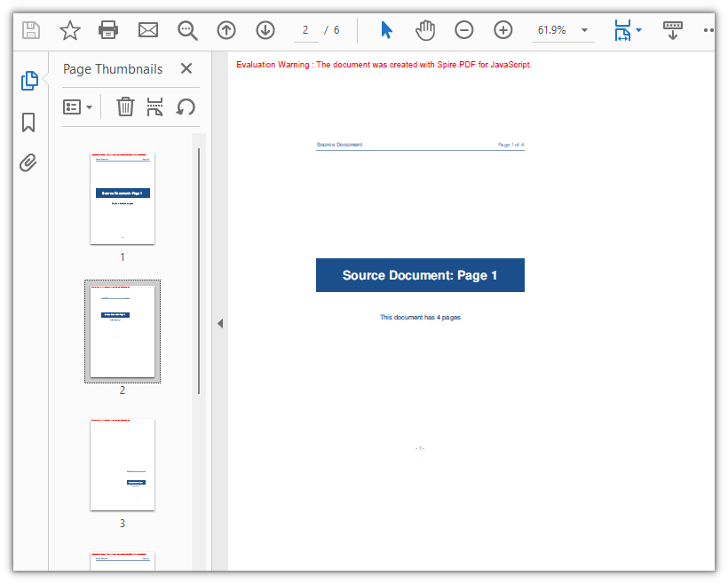The height and width of the screenshot is (584, 728).
Task: Rotate pages with the rotate icon
Action: [x=186, y=107]
